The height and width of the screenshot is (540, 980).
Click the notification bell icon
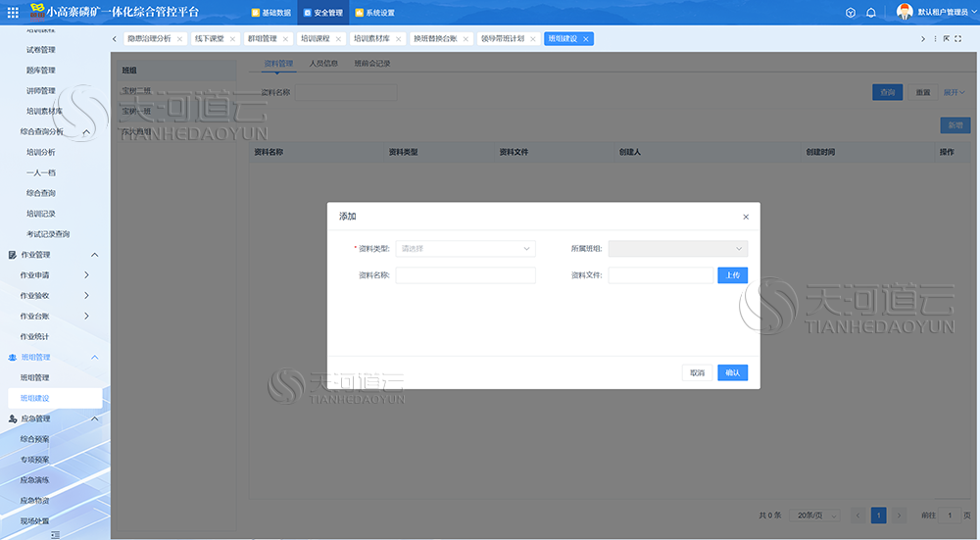[x=870, y=13]
